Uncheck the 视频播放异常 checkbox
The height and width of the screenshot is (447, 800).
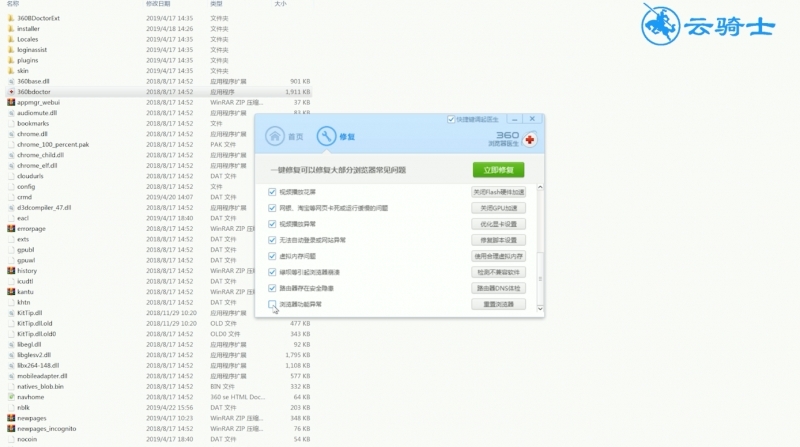(272, 224)
